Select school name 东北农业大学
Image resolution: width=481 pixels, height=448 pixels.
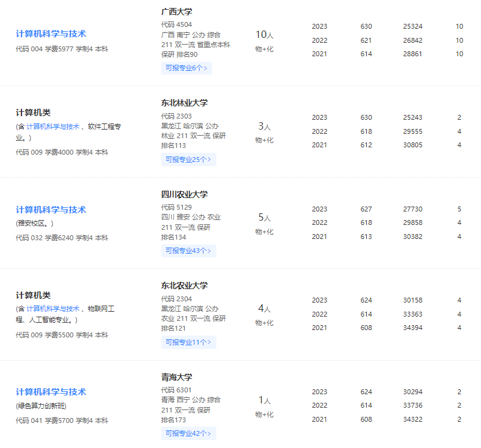click(x=185, y=285)
